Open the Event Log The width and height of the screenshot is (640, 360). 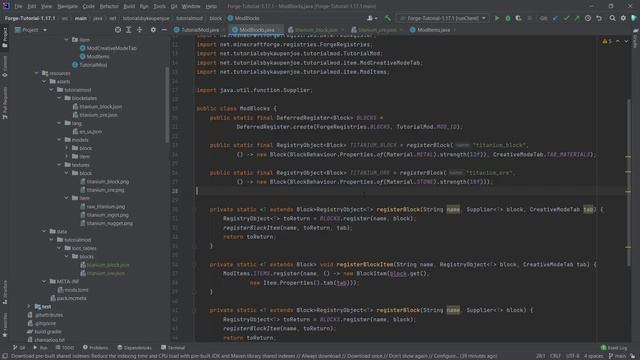(614, 348)
